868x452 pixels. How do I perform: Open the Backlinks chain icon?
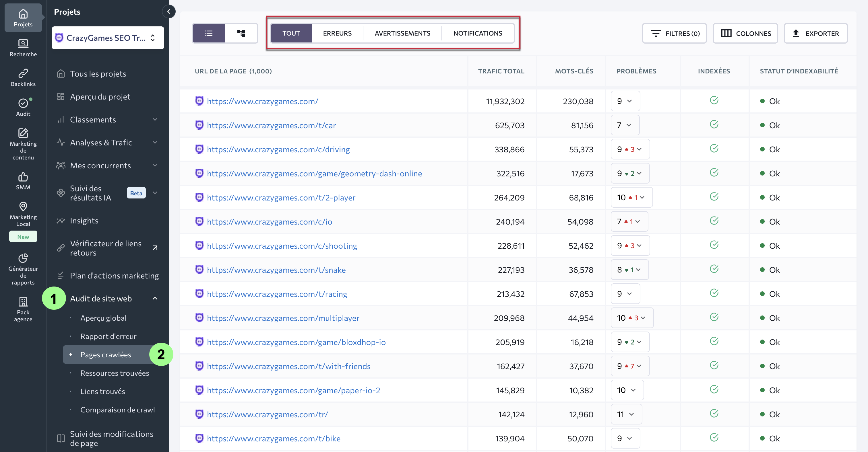[23, 73]
